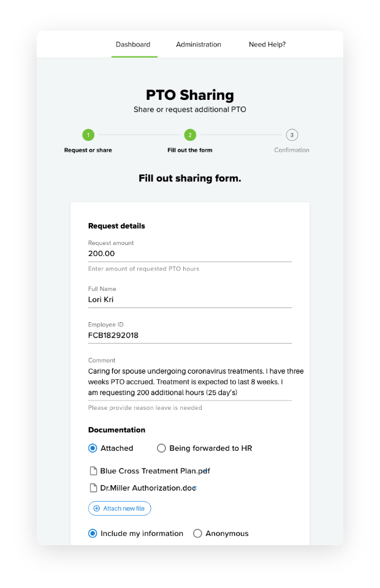This screenshot has width=380, height=588.
Task: Switch to the Dashboard tab
Action: click(x=132, y=44)
